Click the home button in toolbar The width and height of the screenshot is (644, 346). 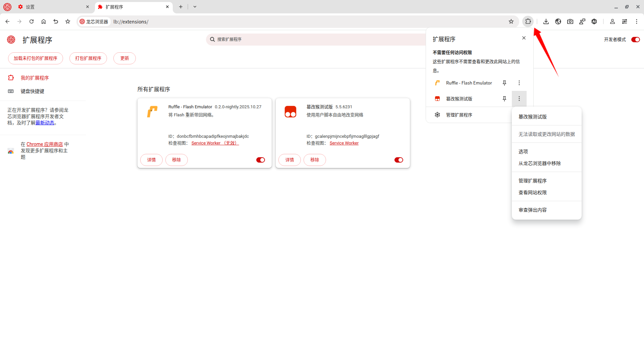(x=44, y=21)
